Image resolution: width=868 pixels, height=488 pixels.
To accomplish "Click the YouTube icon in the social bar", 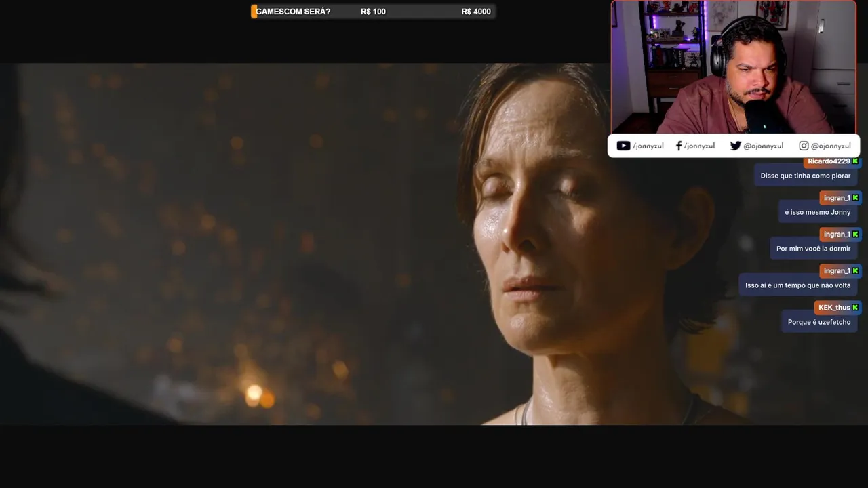I will [623, 146].
